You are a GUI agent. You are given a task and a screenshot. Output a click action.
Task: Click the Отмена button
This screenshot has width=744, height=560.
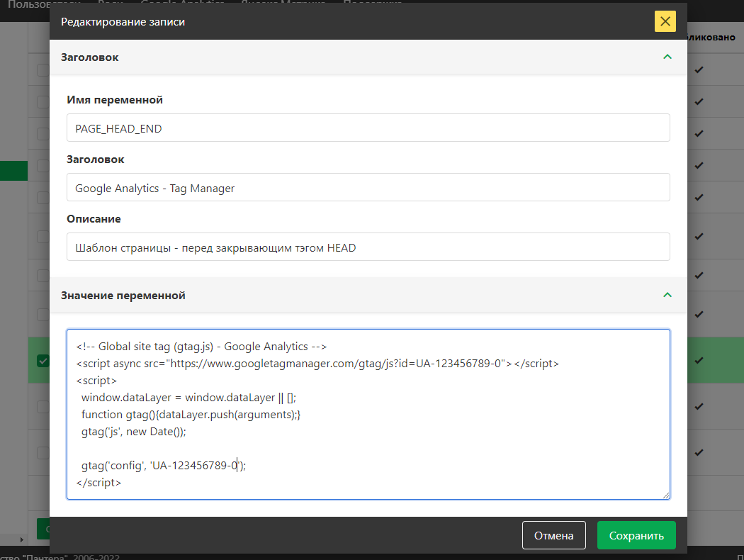click(x=553, y=535)
